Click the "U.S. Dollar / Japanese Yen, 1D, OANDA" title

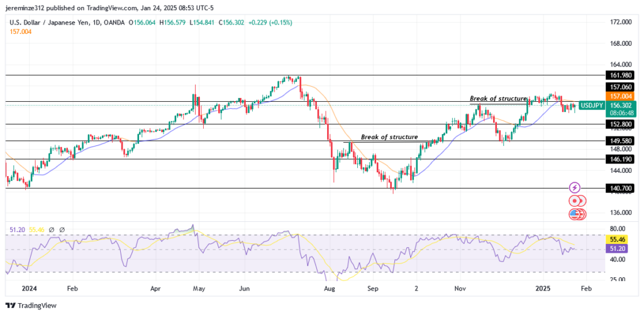[x=67, y=23]
